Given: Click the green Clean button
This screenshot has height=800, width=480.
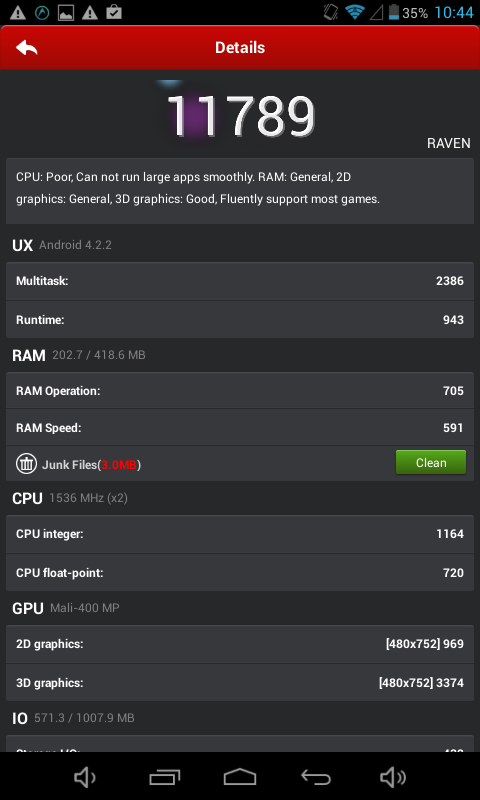Looking at the screenshot, I should [x=431, y=462].
